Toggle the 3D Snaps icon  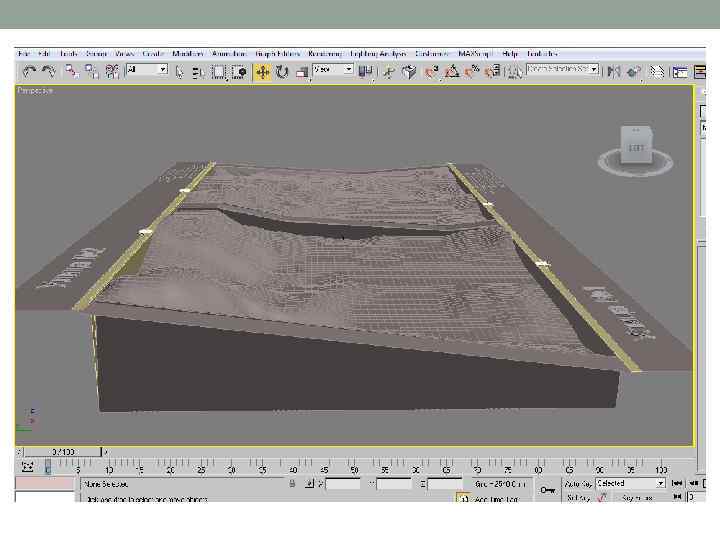click(432, 72)
